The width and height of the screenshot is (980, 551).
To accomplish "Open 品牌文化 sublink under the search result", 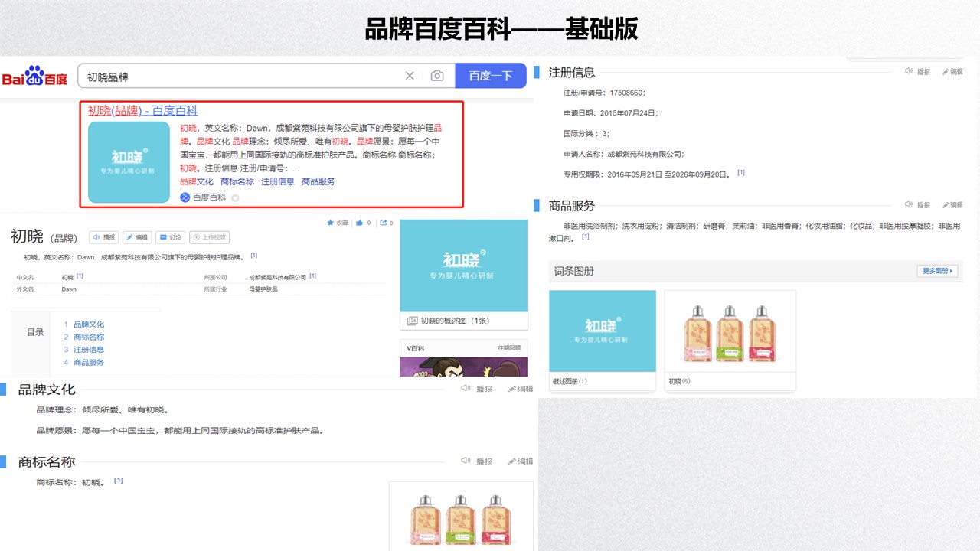I will [197, 181].
